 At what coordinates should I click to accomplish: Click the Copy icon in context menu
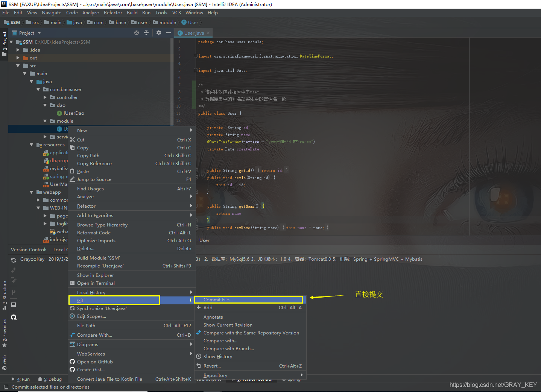(72, 147)
